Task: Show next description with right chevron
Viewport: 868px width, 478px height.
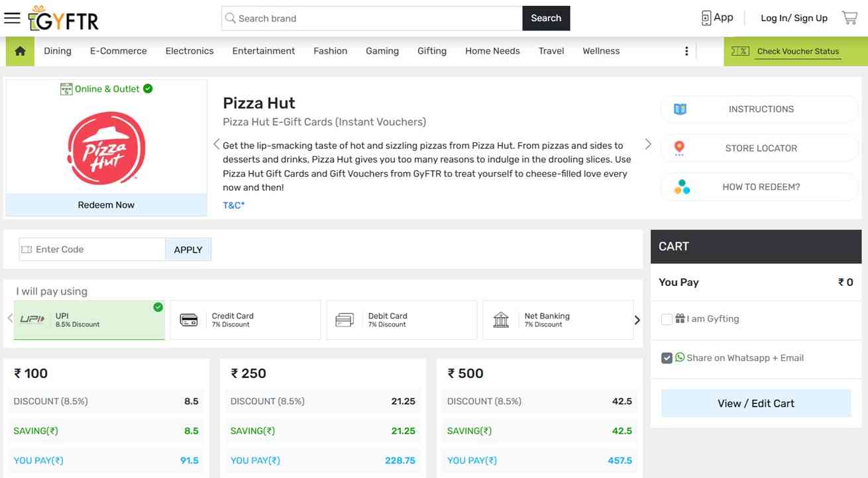Action: pos(648,144)
